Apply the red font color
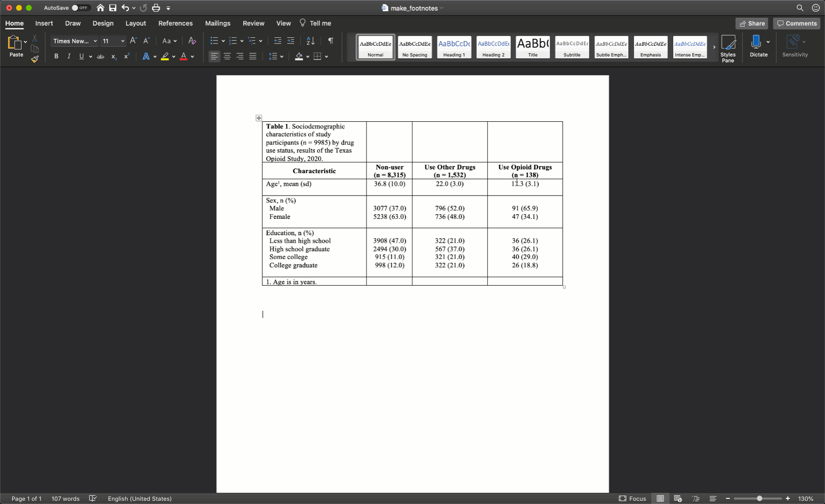The width and height of the screenshot is (825, 504). click(x=183, y=56)
